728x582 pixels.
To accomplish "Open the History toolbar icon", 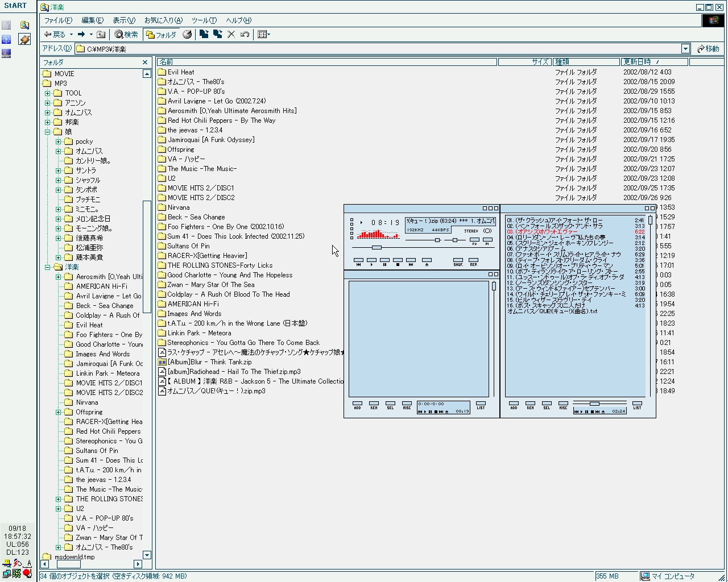I will pyautogui.click(x=187, y=35).
